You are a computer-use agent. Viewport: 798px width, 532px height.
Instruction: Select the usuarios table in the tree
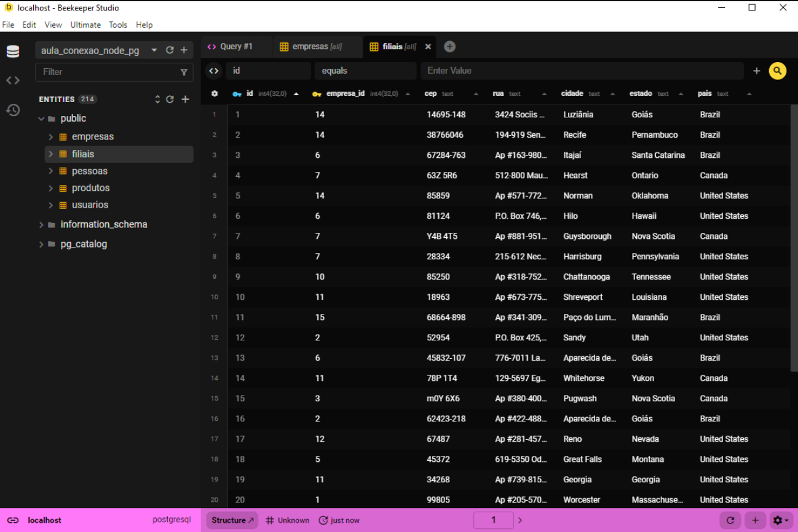pyautogui.click(x=90, y=205)
